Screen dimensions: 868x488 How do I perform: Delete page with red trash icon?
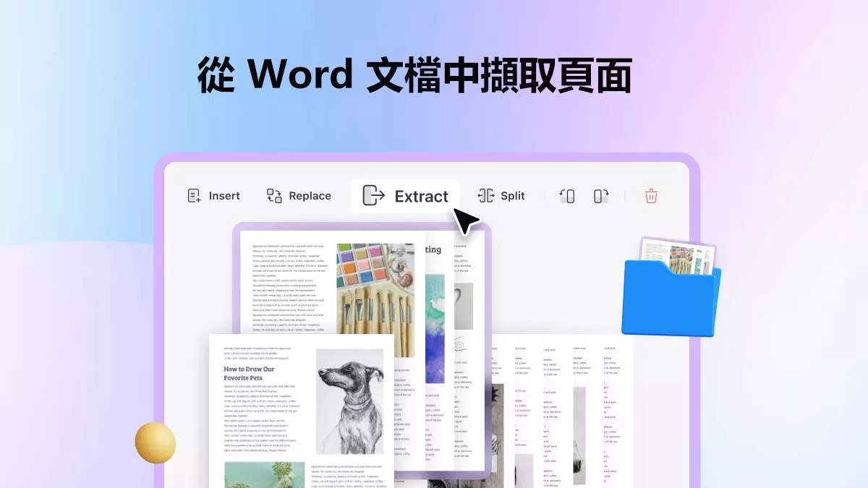coord(651,196)
